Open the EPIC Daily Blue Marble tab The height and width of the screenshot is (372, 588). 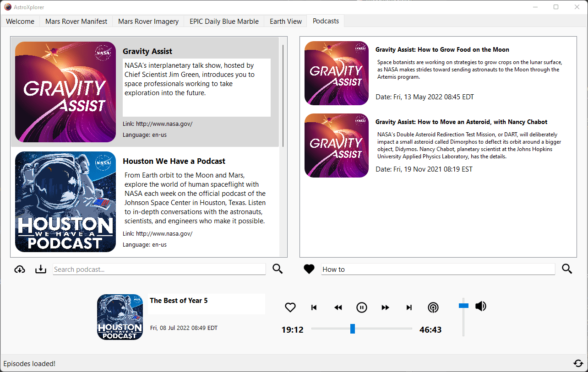pos(224,21)
